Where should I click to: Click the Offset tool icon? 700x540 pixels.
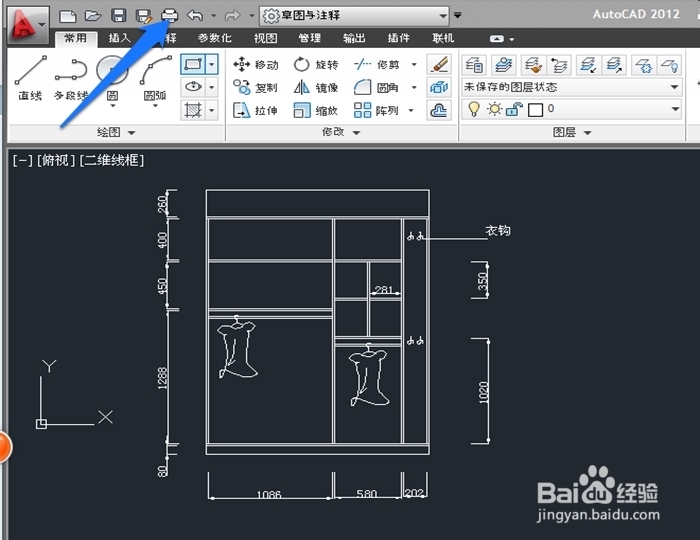(439, 110)
